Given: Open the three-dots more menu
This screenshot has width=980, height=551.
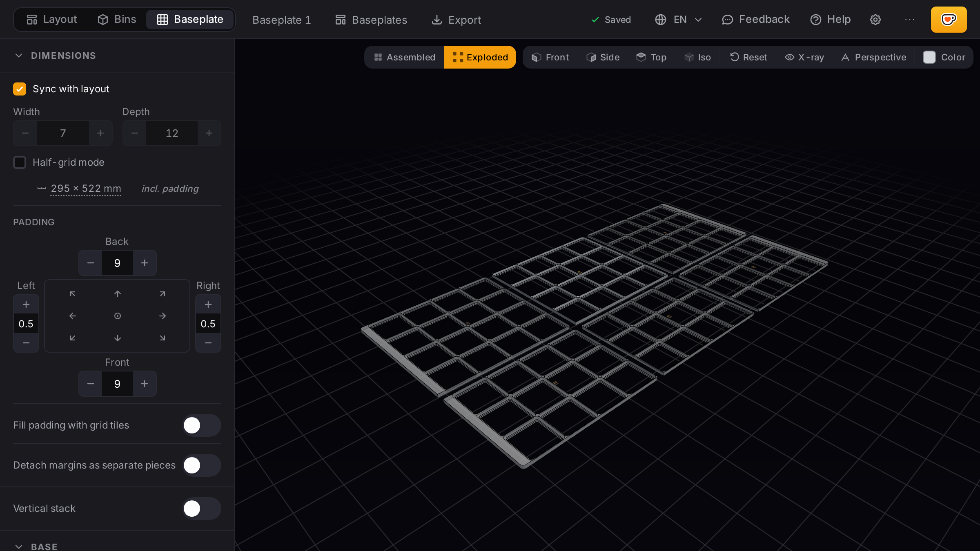Looking at the screenshot, I should (x=910, y=20).
